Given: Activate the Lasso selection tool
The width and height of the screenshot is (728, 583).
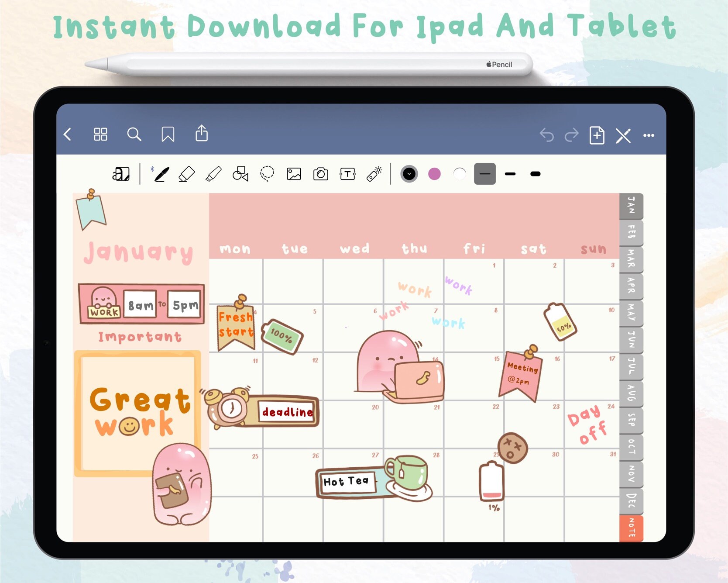Looking at the screenshot, I should tap(267, 174).
